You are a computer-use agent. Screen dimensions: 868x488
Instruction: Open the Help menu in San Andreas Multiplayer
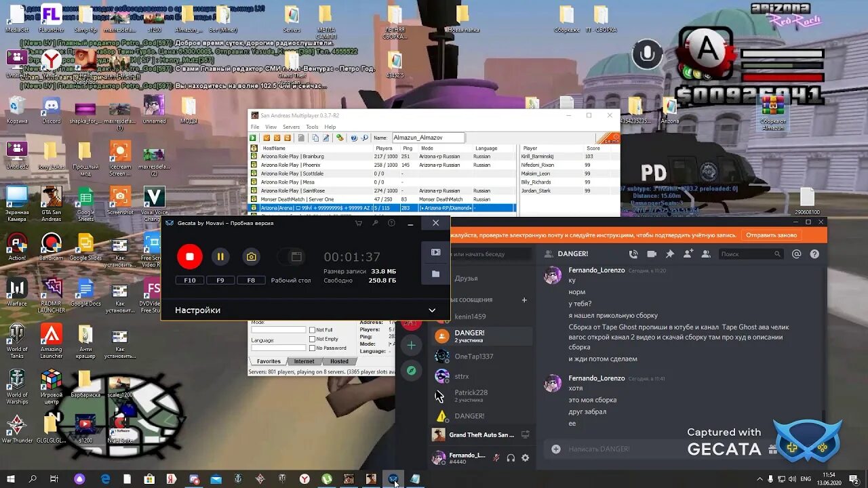click(x=330, y=127)
